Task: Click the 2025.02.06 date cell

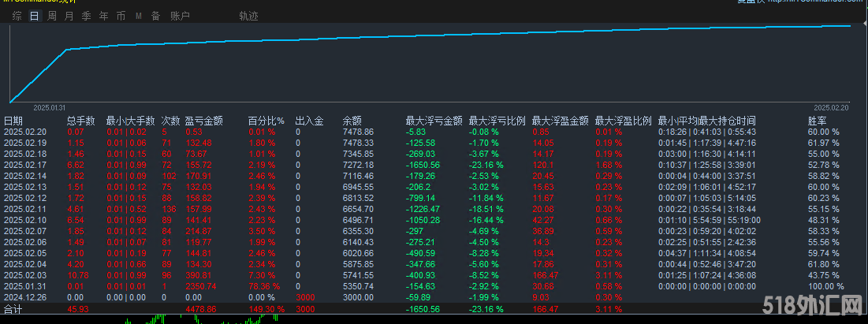Action: (25, 243)
